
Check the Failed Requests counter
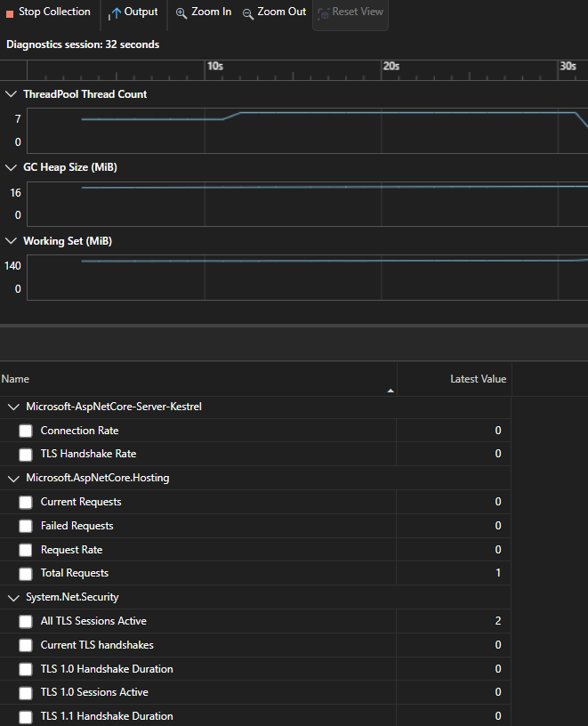(x=26, y=526)
